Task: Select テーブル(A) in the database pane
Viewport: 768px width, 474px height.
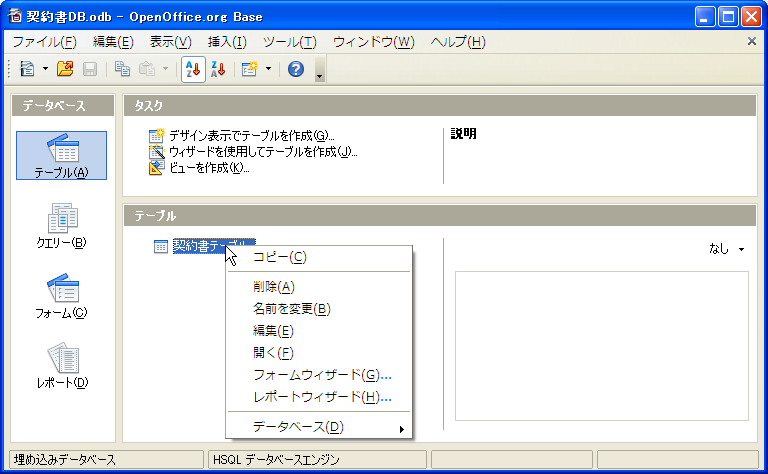Action: point(61,155)
